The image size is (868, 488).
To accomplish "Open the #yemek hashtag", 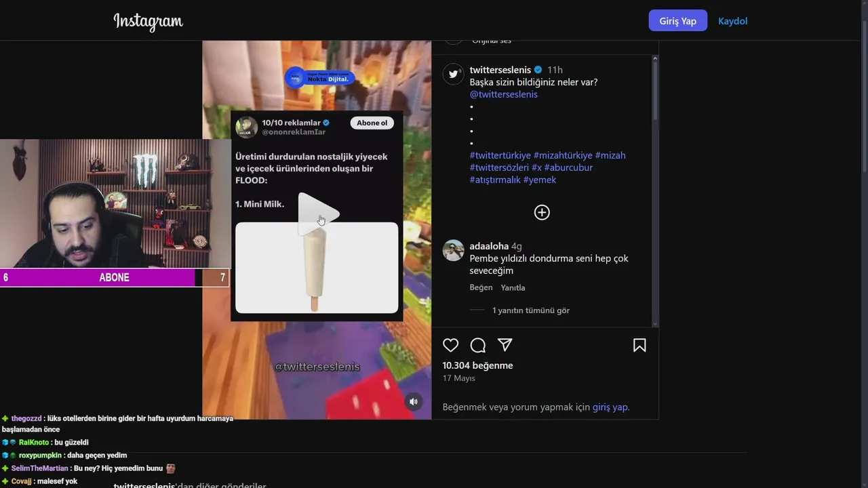I will tap(540, 180).
